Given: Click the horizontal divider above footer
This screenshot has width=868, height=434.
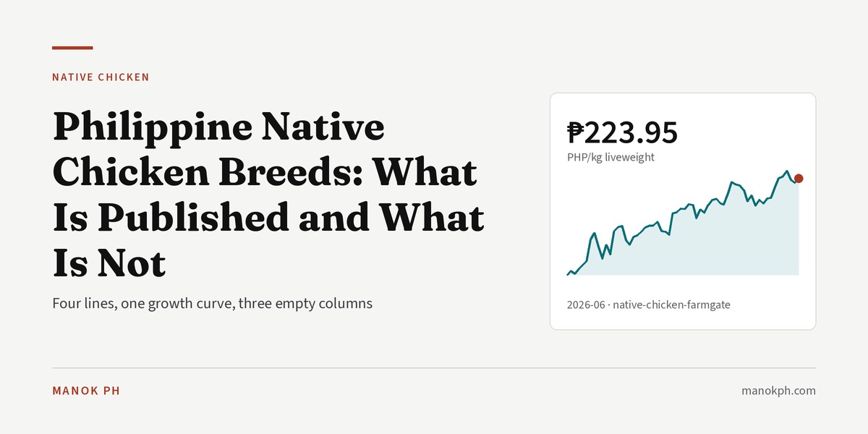Looking at the screenshot, I should (x=434, y=368).
